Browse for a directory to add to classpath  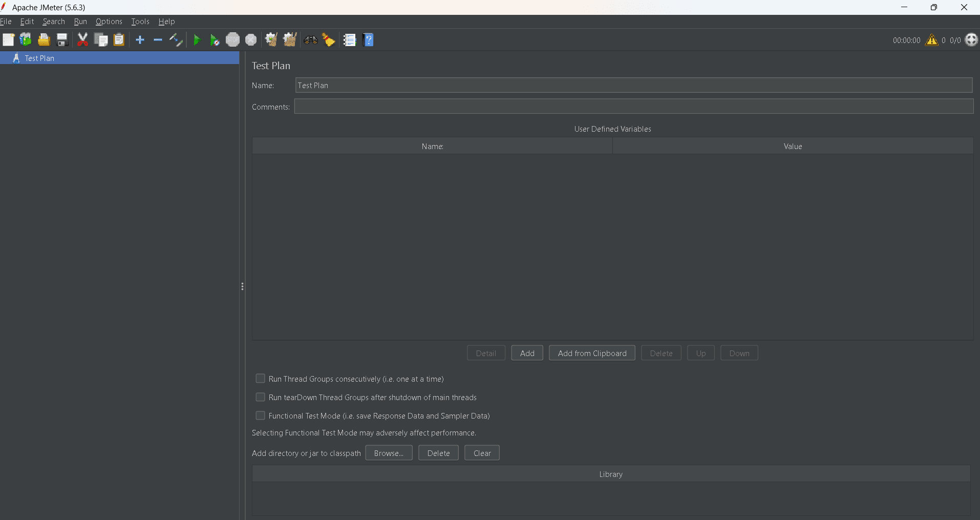coord(389,453)
